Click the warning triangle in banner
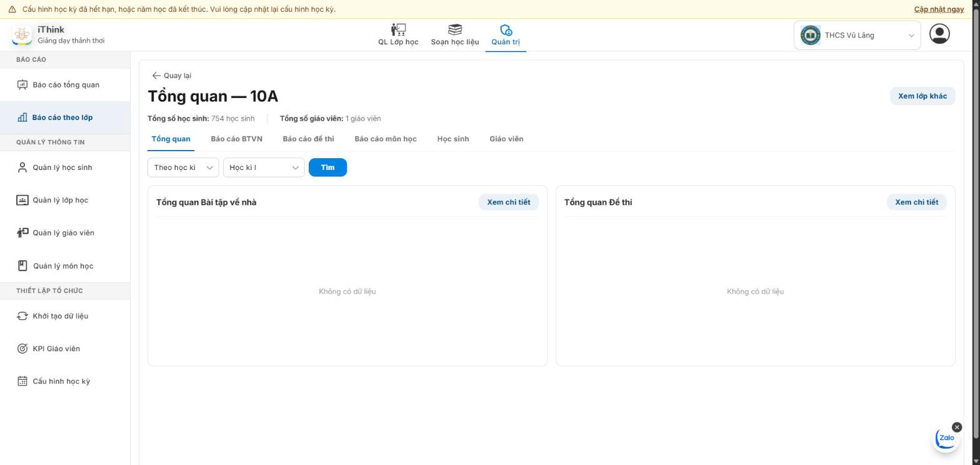 pos(12,9)
